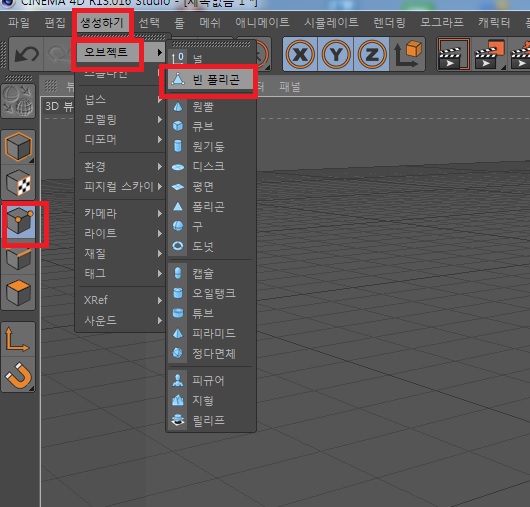The width and height of the screenshot is (530, 507).
Task: Select the Points mode cube icon
Action: (x=20, y=222)
